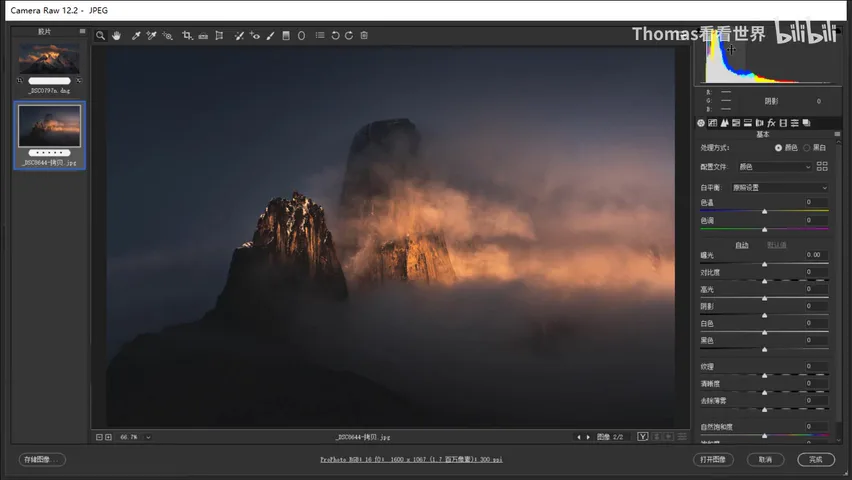
Task: Select the Spot Removal tool
Action: (x=239, y=35)
